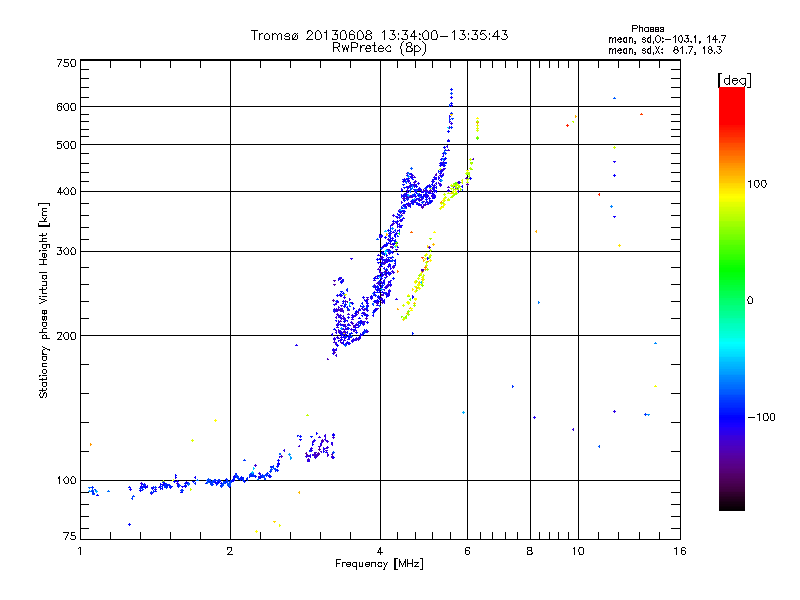Click the "Phases" heading in the corner
800x600 pixels.
pyautogui.click(x=647, y=29)
